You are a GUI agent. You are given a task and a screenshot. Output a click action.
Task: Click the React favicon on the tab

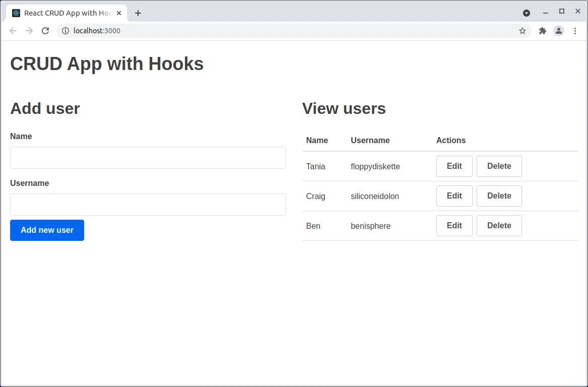click(x=16, y=13)
